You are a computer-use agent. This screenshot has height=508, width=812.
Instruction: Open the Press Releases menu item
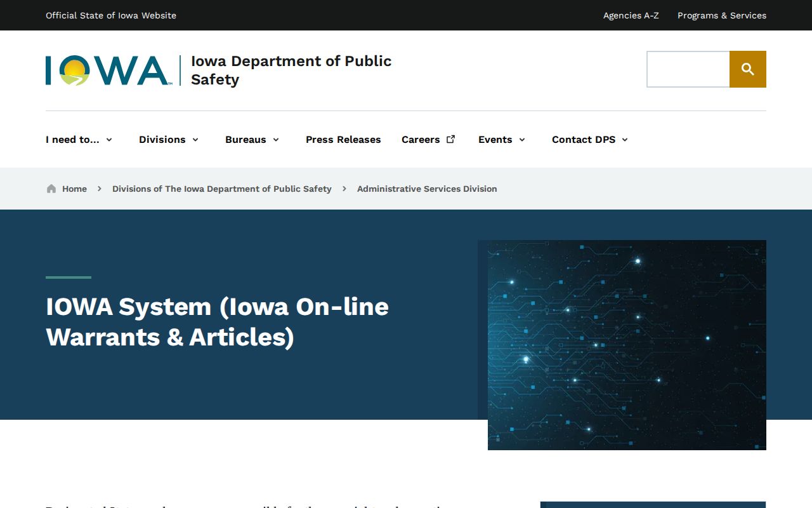pos(343,140)
